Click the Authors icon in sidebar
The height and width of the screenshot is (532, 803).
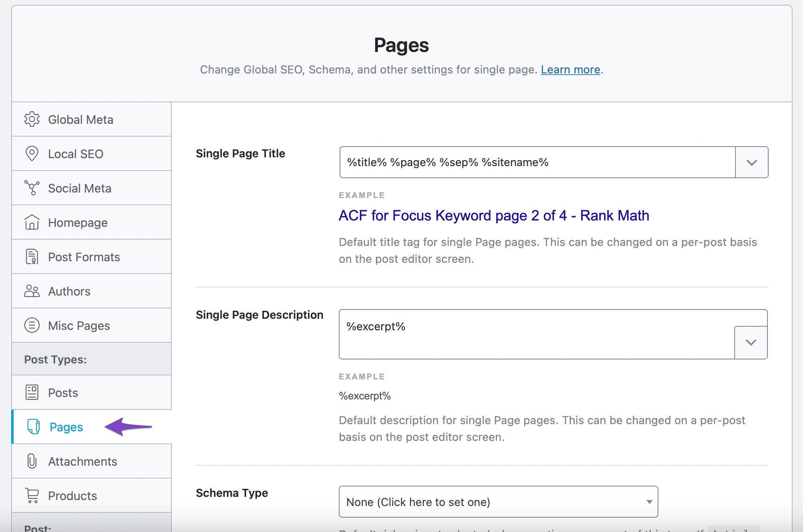click(33, 292)
